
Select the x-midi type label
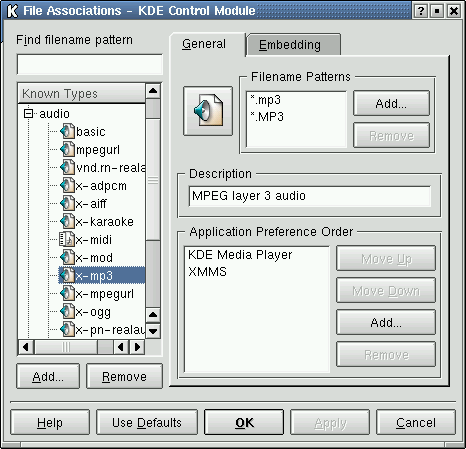(x=94, y=240)
